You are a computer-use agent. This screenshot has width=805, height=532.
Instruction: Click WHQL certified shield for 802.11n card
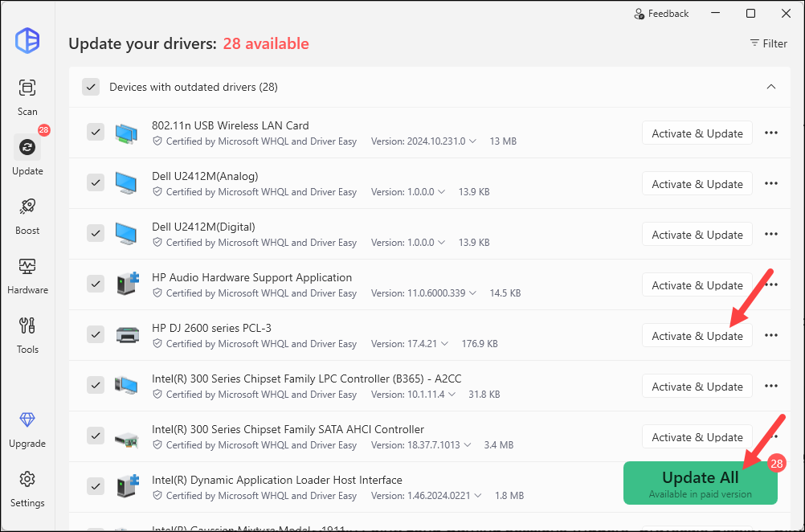[x=157, y=141]
